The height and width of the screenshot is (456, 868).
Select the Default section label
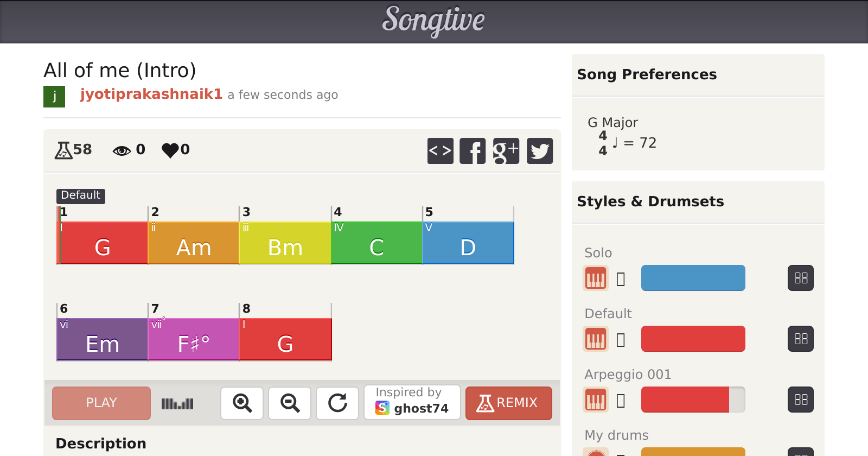tap(80, 195)
